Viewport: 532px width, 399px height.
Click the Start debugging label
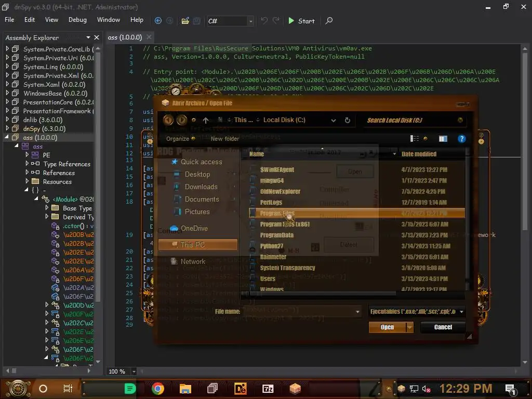click(x=307, y=21)
